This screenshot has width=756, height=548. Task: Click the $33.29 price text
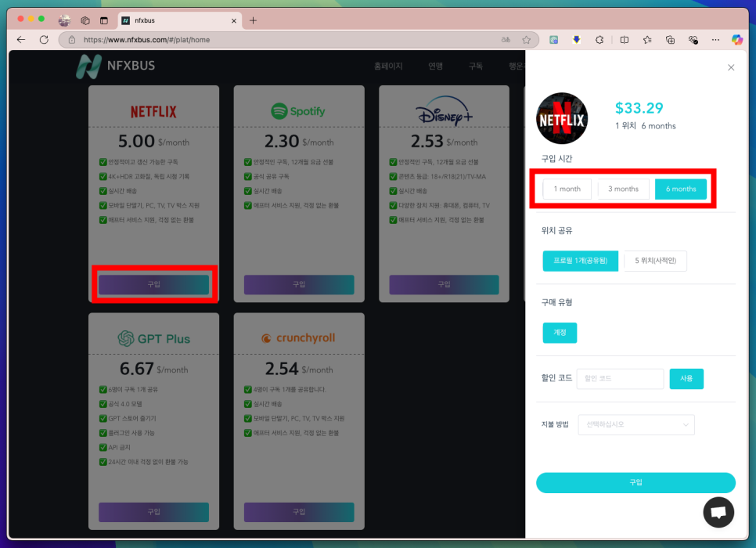coord(639,108)
